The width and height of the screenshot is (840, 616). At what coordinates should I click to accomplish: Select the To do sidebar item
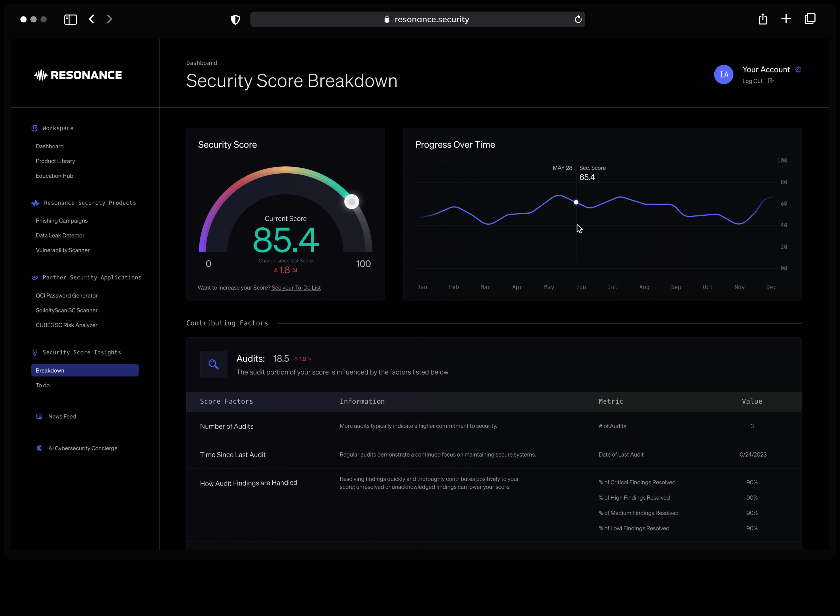click(x=43, y=385)
